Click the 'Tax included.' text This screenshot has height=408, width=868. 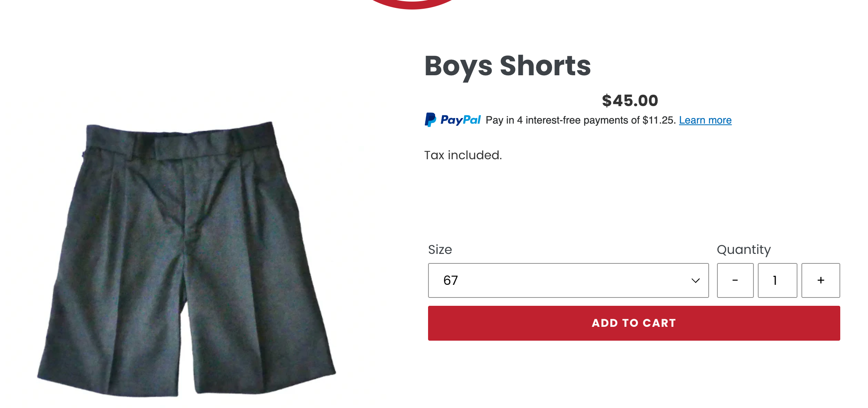463,155
